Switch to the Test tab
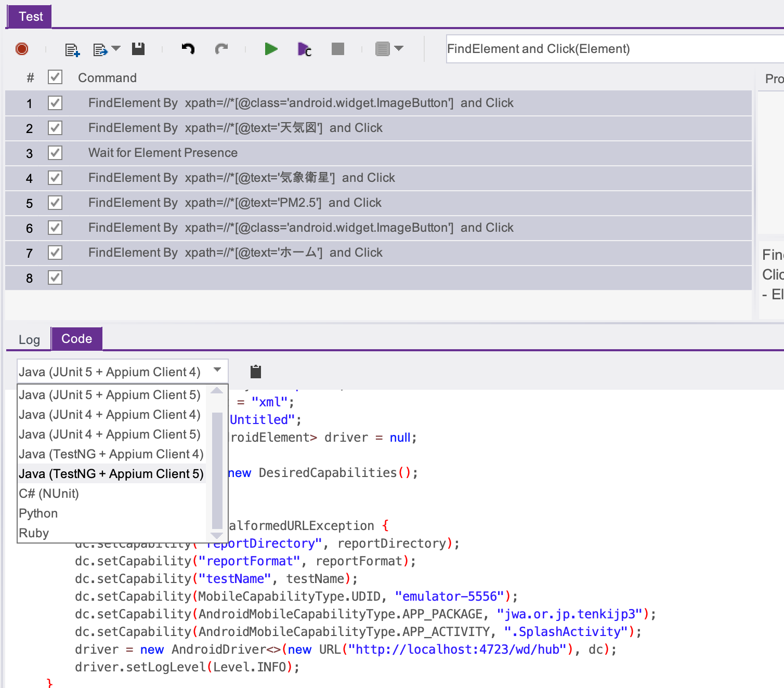This screenshot has height=688, width=784. (30, 17)
